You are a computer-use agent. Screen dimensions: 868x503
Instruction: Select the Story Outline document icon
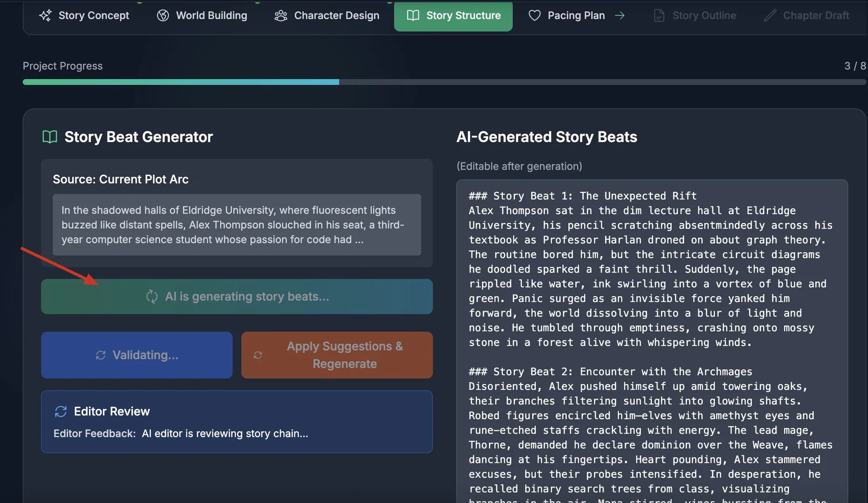click(659, 15)
